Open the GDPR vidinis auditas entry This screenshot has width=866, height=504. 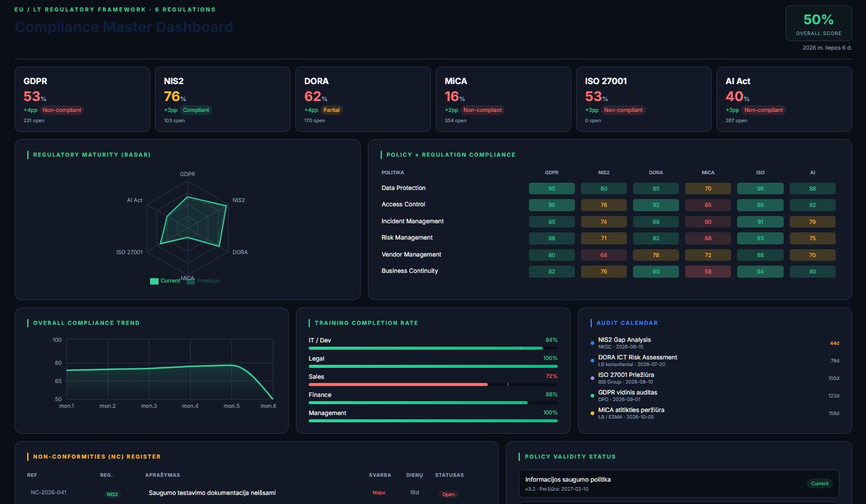tap(715, 396)
